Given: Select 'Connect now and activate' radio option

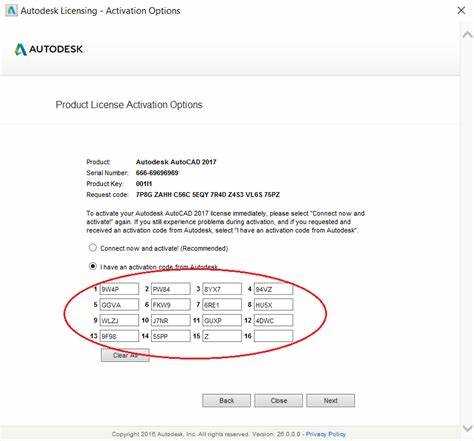Looking at the screenshot, I should (x=93, y=248).
